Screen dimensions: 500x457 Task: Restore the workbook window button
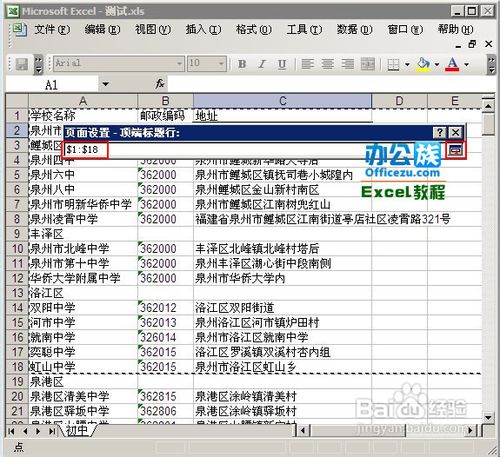[472, 44]
